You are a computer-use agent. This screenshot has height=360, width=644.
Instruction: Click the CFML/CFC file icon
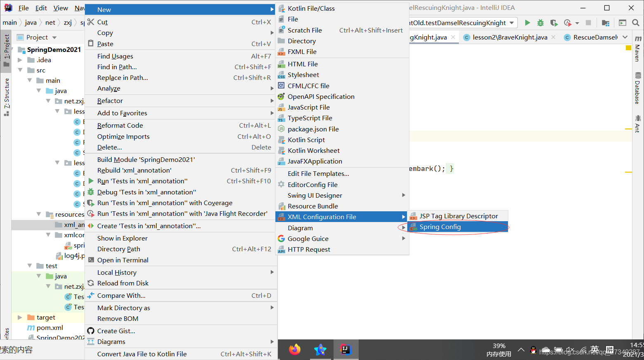pyautogui.click(x=281, y=86)
